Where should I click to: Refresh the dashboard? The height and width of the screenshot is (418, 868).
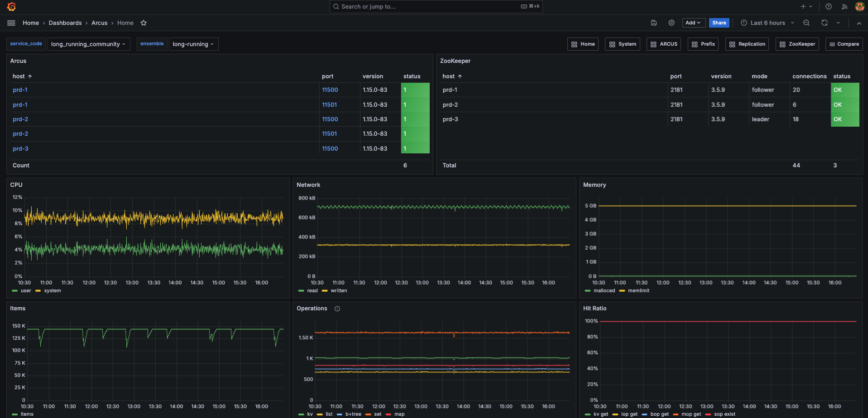pos(825,23)
